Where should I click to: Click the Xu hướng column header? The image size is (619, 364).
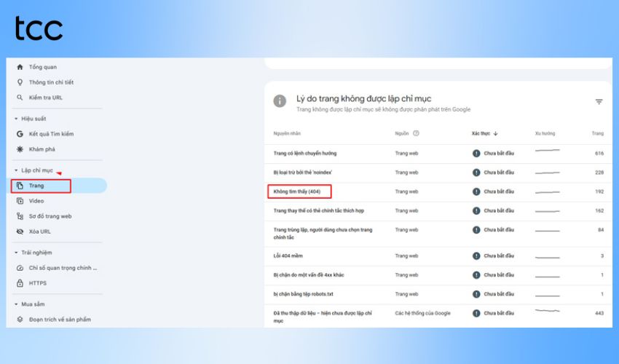545,133
